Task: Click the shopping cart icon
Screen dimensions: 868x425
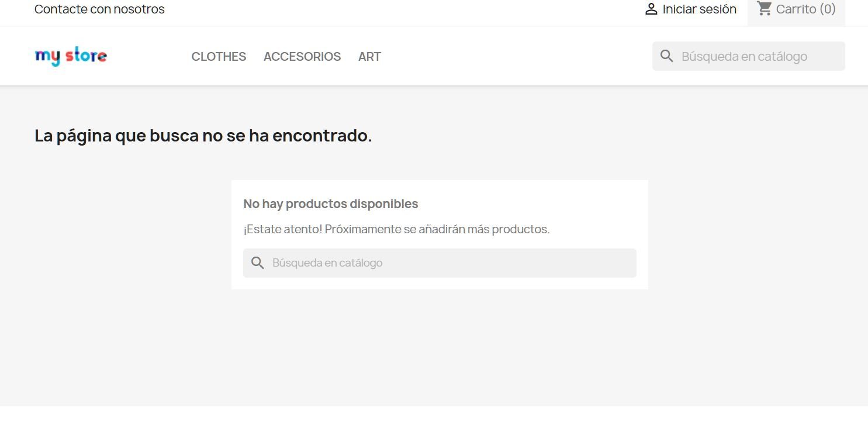Action: coord(764,9)
